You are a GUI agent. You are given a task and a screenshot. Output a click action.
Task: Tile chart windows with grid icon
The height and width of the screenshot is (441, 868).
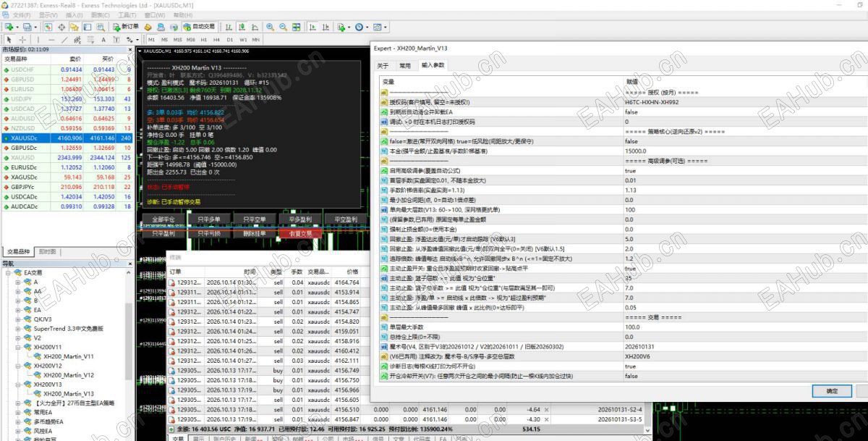[296, 27]
